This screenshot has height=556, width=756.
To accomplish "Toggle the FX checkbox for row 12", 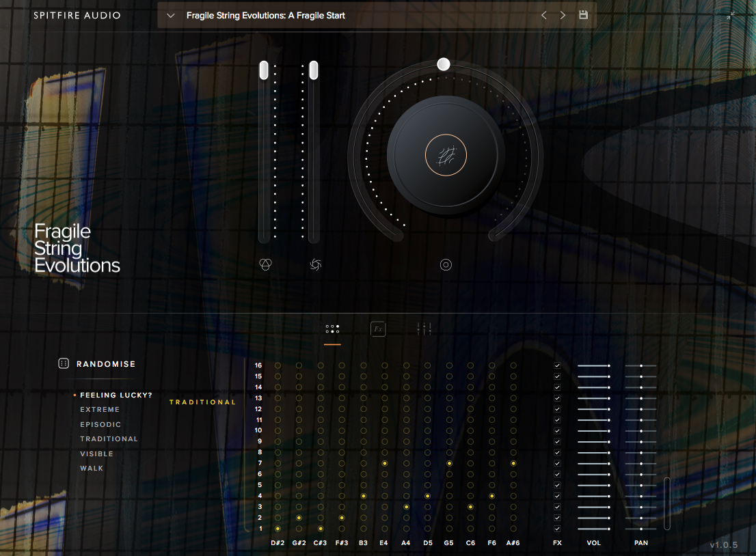I will (x=557, y=409).
